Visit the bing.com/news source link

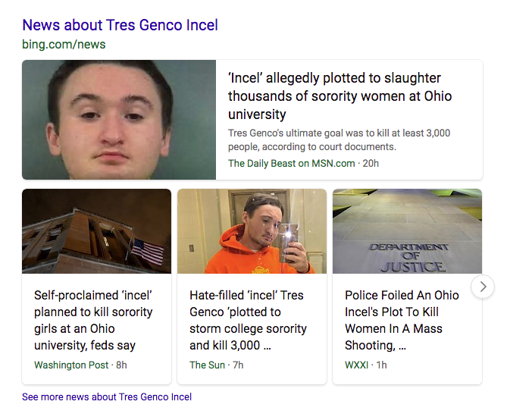pos(64,45)
